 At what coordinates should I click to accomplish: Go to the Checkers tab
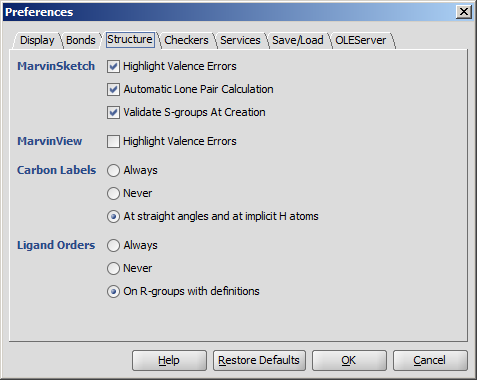(186, 40)
